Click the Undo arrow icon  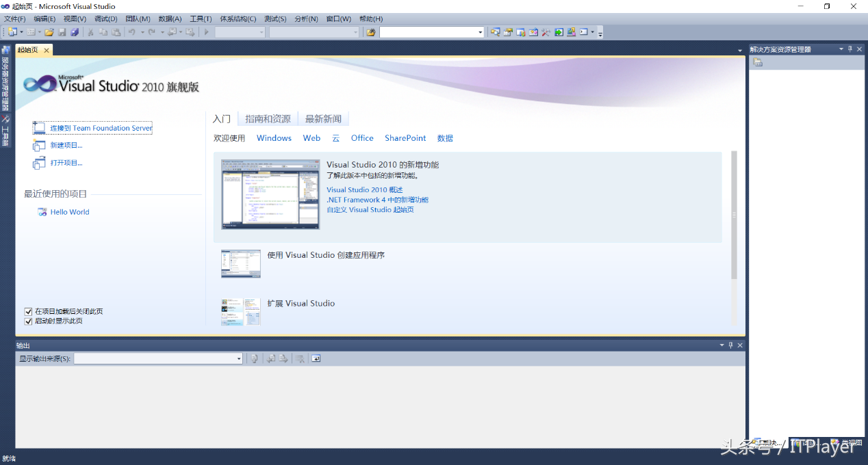132,32
